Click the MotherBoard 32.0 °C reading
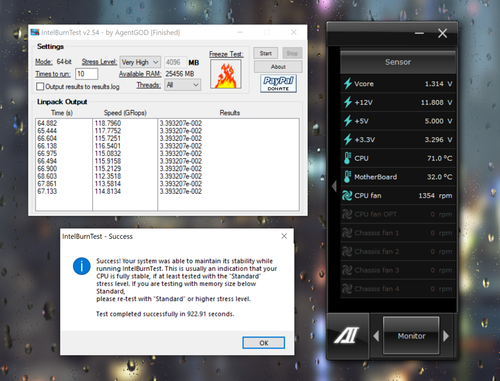This screenshot has height=381, width=500. 440,177
